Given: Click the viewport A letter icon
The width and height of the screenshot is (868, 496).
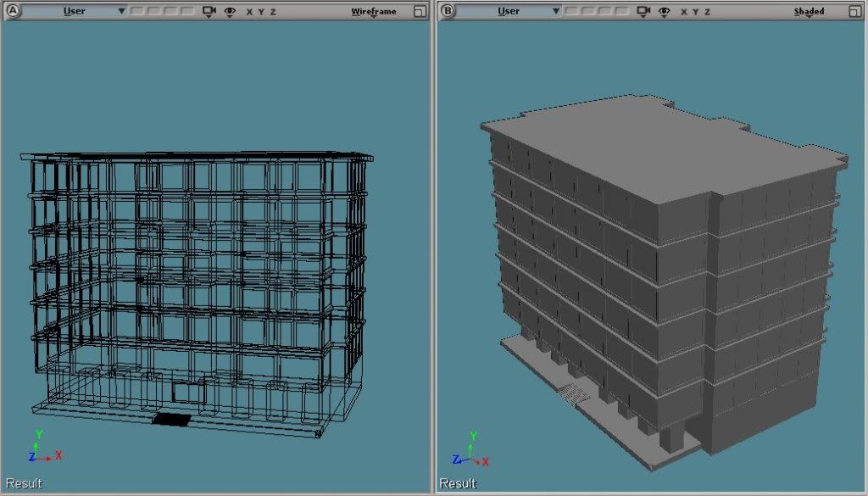Looking at the screenshot, I should (x=12, y=11).
